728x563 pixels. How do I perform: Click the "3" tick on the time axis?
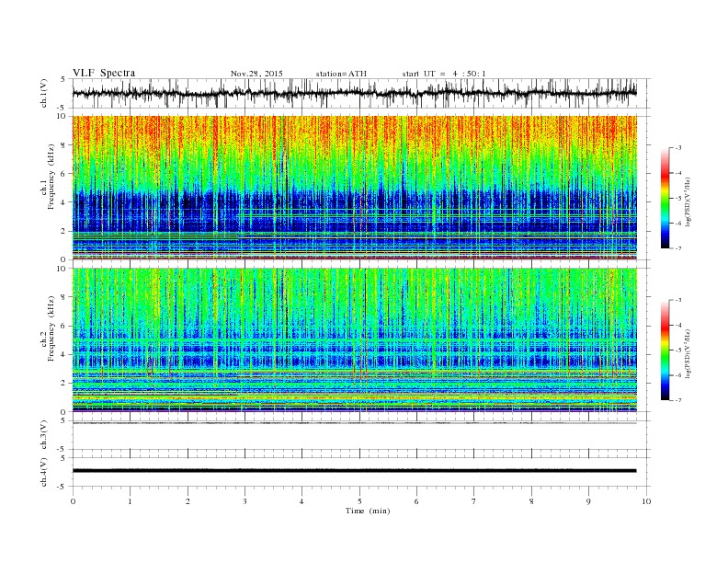click(245, 501)
